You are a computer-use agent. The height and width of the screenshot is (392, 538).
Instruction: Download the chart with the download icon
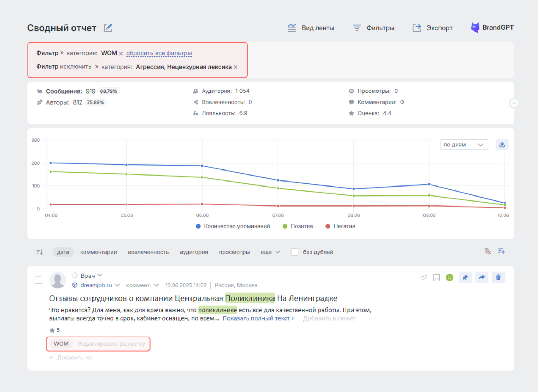pos(502,145)
